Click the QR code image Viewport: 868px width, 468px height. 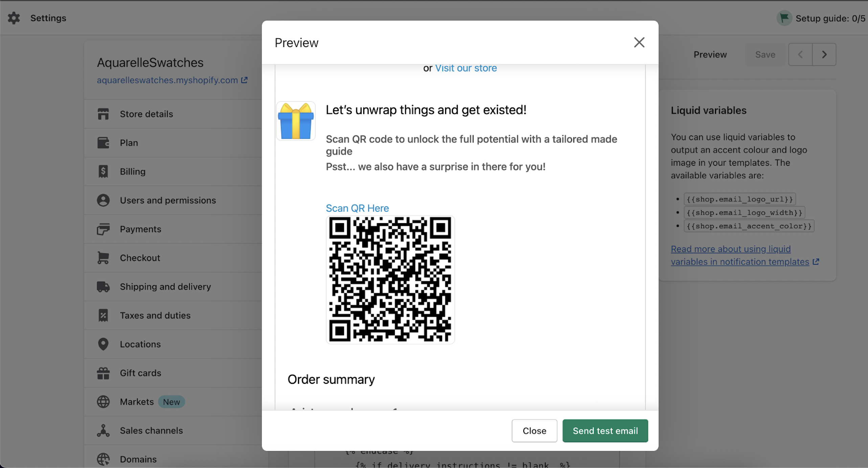[x=390, y=280]
